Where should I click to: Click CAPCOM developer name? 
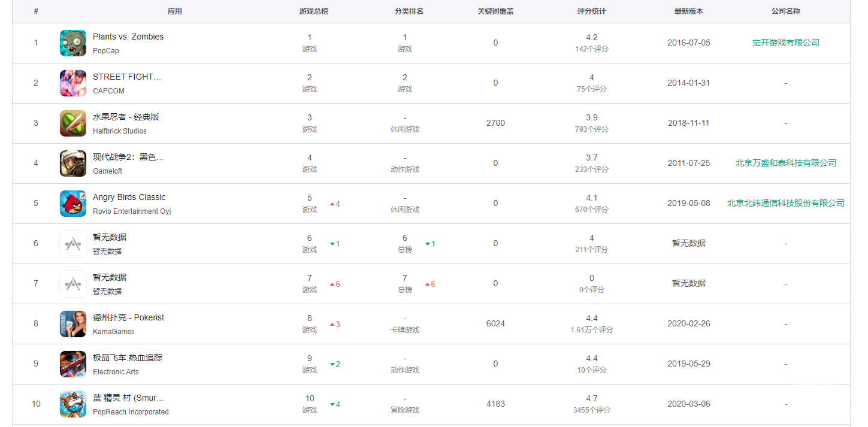click(109, 91)
